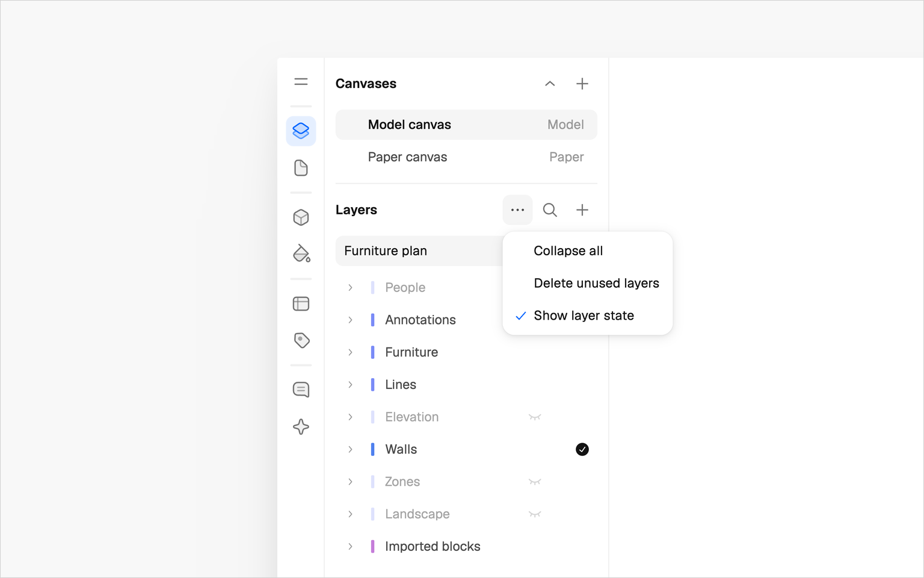Add a new layer with plus icon
Viewport: 924px width, 578px height.
pos(582,210)
